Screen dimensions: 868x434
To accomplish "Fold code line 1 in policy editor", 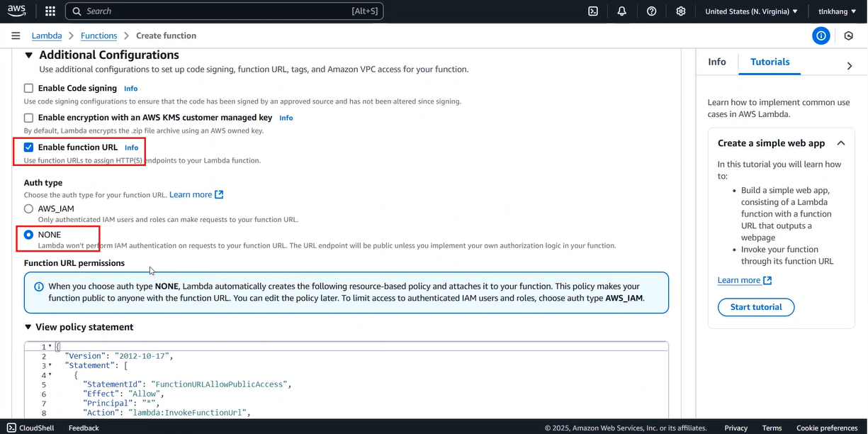I will click(50, 347).
